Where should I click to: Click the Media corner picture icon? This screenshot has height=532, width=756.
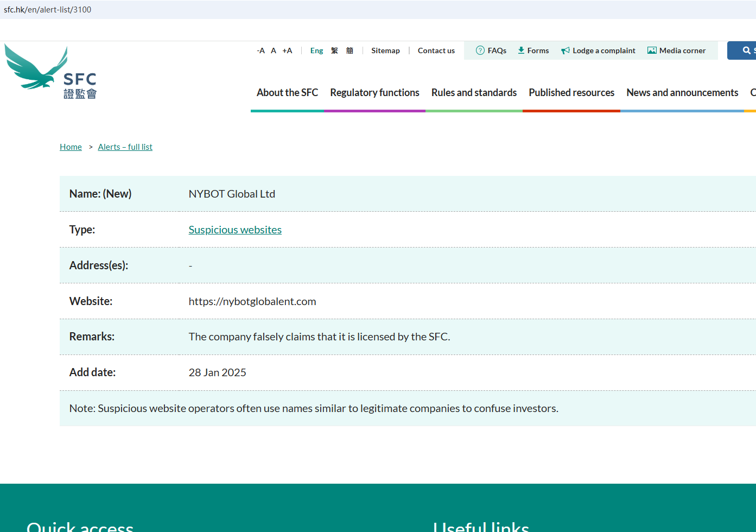(652, 50)
